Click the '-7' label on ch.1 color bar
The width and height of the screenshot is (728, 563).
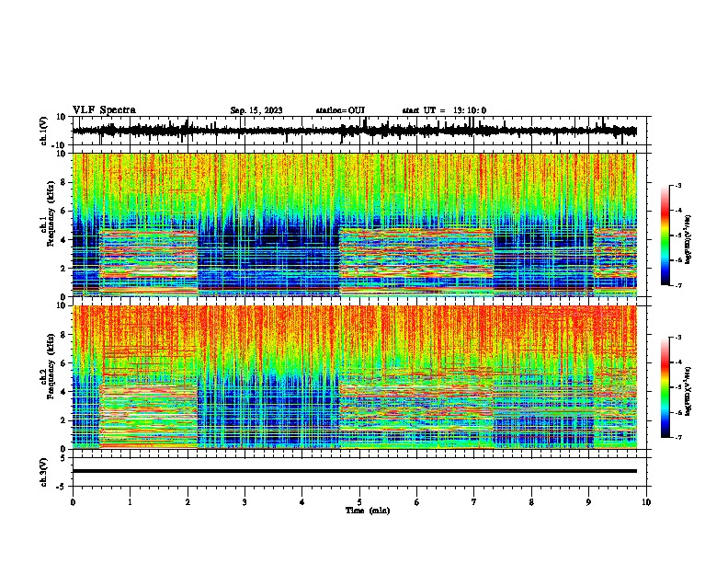[x=677, y=285]
